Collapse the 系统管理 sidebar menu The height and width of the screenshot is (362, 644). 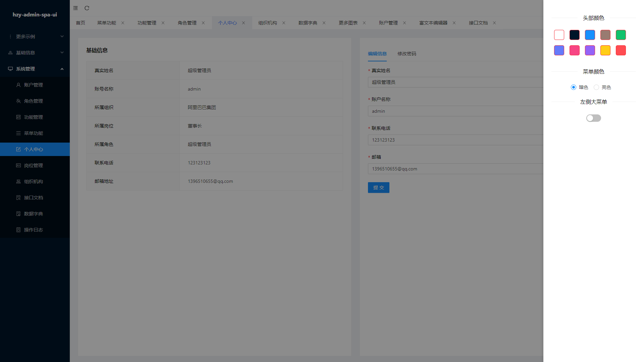(x=35, y=69)
